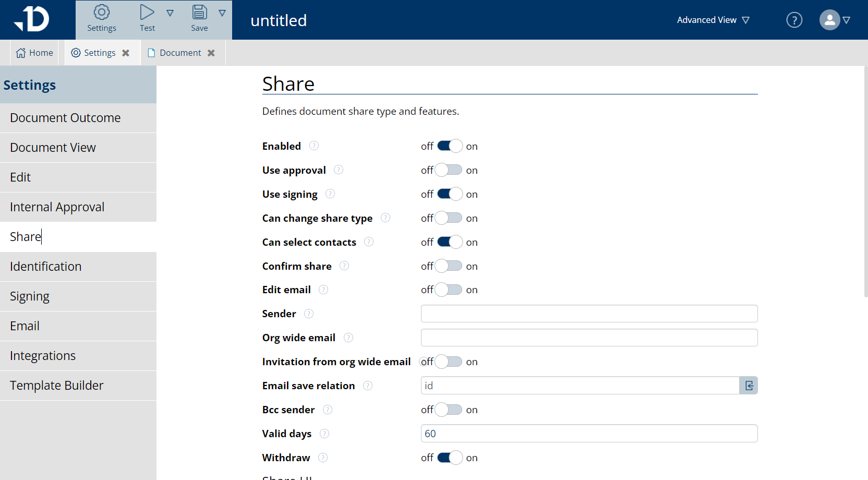Save the document with the Save icon
Image resolution: width=868 pixels, height=480 pixels.
click(199, 12)
